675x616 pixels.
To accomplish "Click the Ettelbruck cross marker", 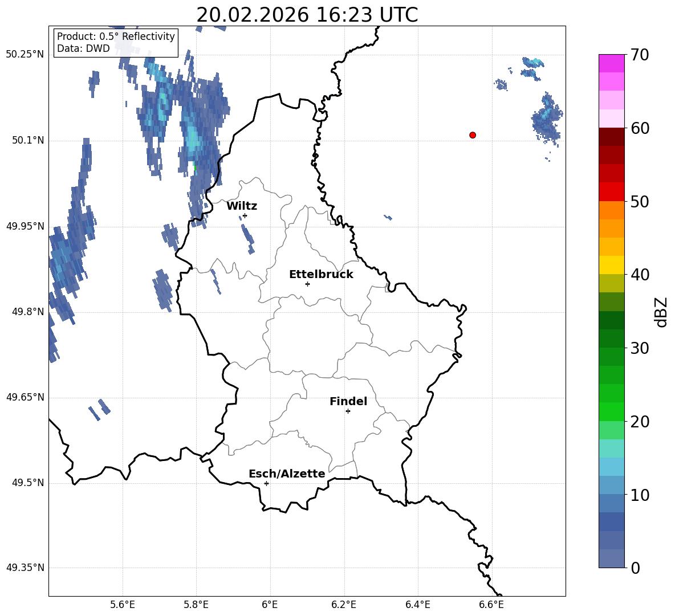I will coord(307,284).
